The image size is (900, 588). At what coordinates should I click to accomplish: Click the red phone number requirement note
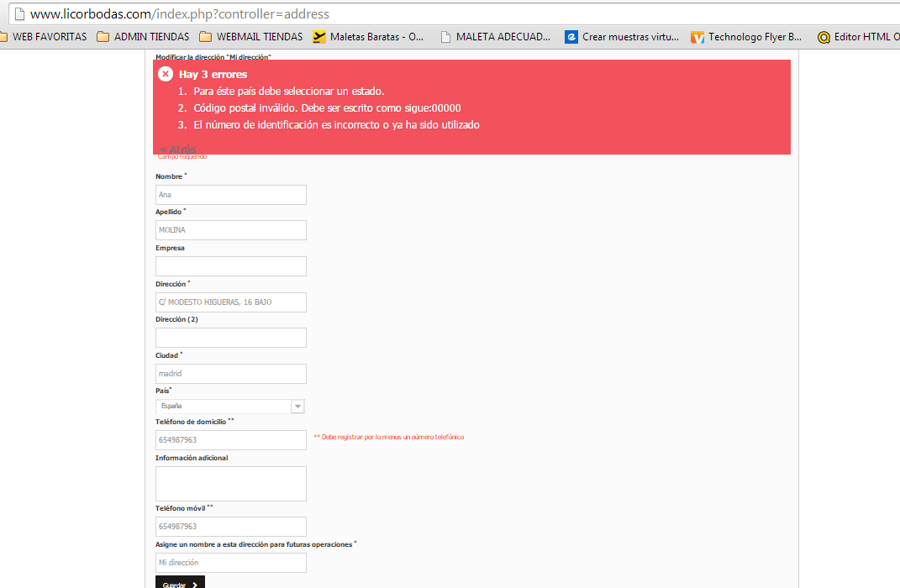point(388,437)
